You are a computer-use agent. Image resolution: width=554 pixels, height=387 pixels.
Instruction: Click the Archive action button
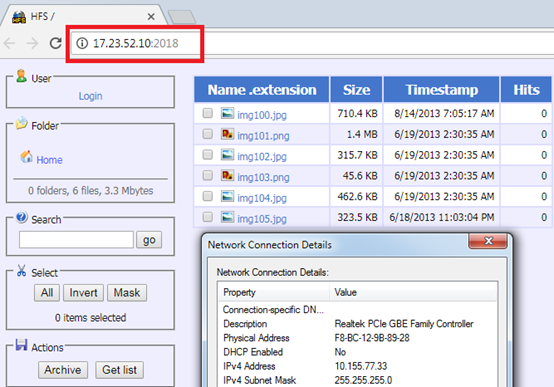pyautogui.click(x=63, y=370)
